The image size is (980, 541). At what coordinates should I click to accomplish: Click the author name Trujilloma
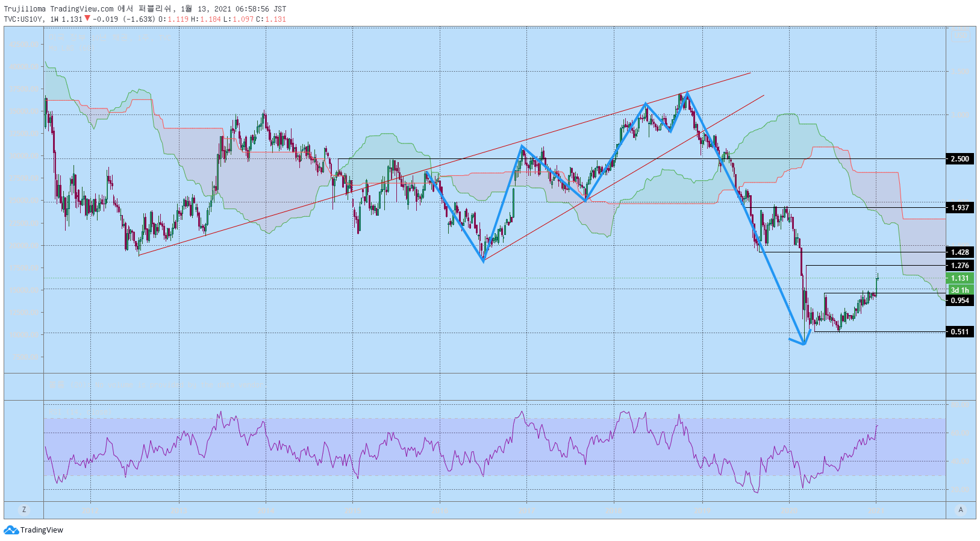click(x=25, y=9)
